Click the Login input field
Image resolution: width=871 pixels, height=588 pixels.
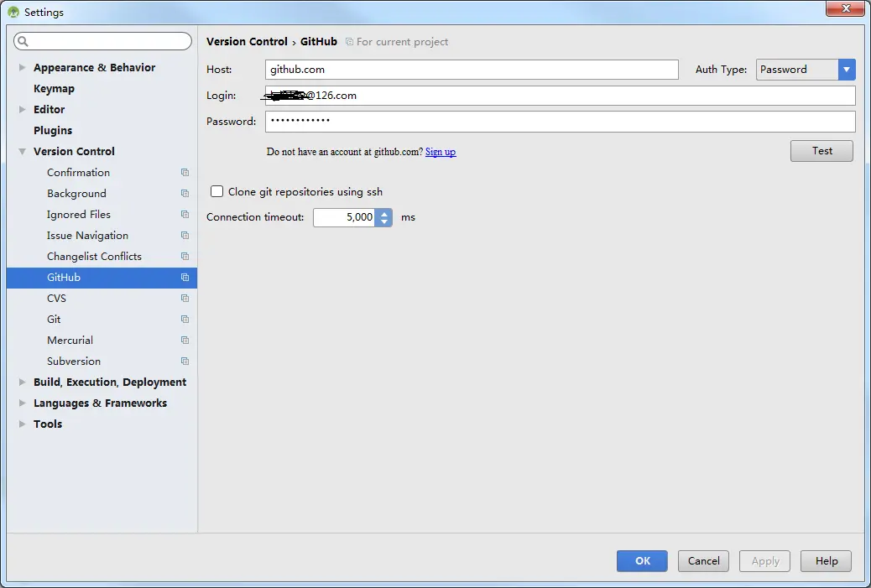(560, 96)
